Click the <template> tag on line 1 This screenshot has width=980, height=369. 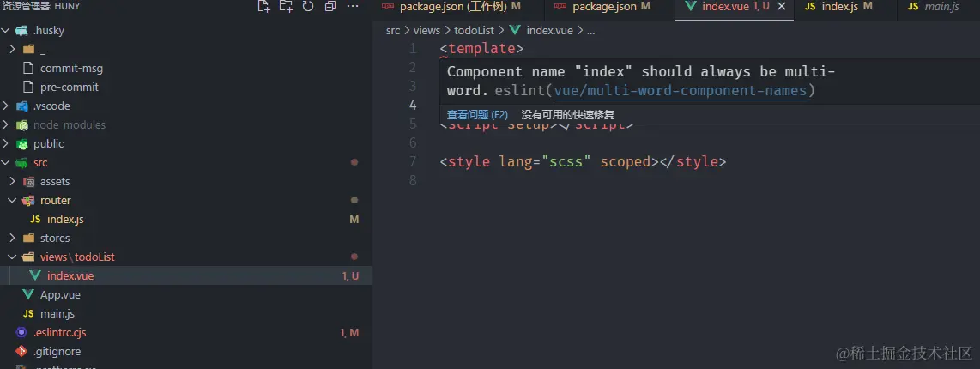click(481, 49)
